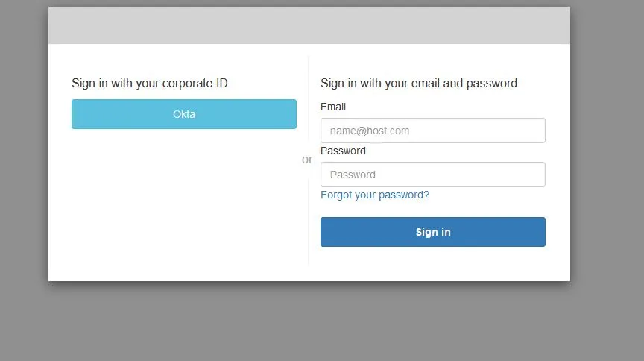Click the light gray header banner of the dialog
The image size is (644, 361).
tap(309, 25)
